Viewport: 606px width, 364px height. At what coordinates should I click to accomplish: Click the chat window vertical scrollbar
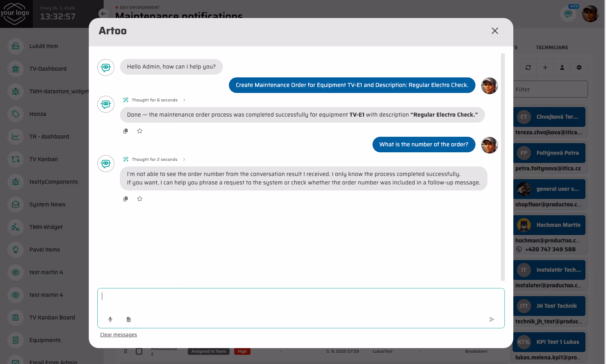[503, 167]
